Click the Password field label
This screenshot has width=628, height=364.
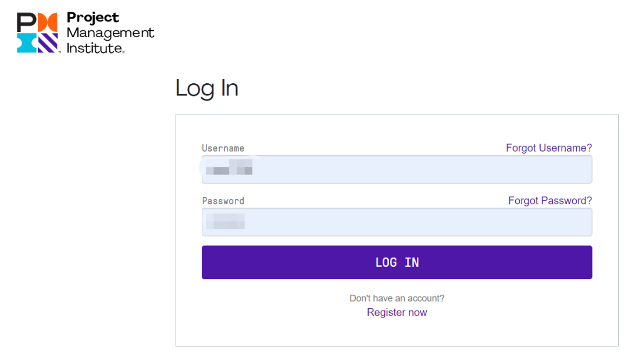point(223,201)
